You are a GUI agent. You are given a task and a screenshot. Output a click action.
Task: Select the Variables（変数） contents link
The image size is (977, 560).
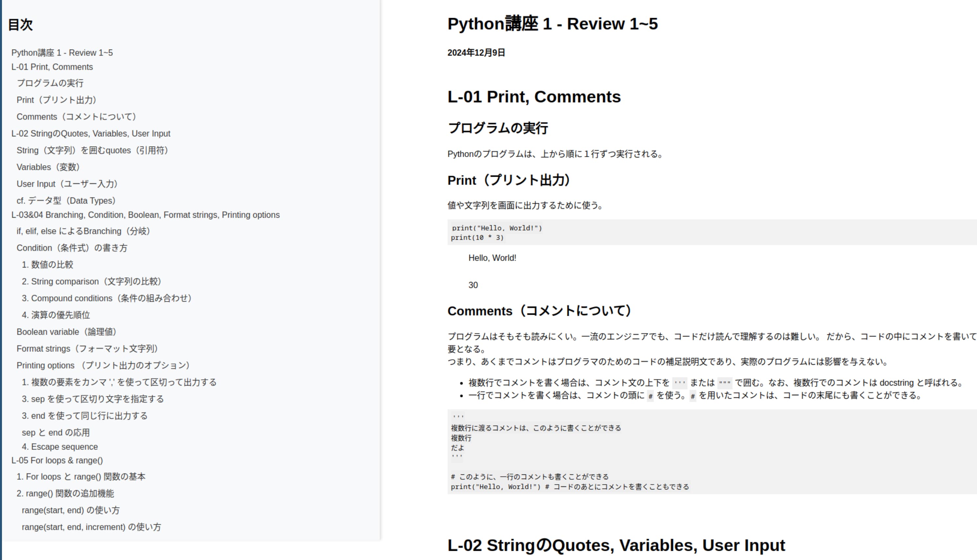coord(48,167)
